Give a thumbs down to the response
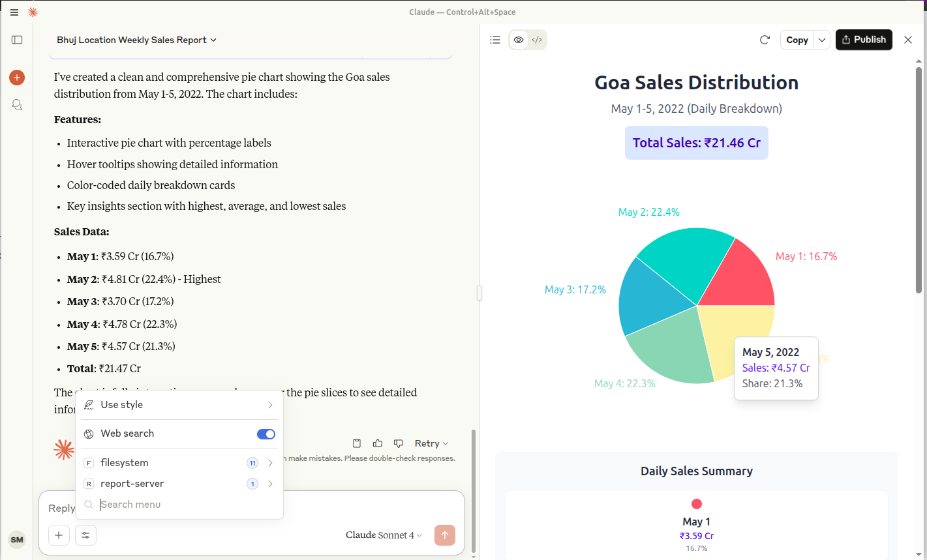Screen dimensions: 927x560 398,443
